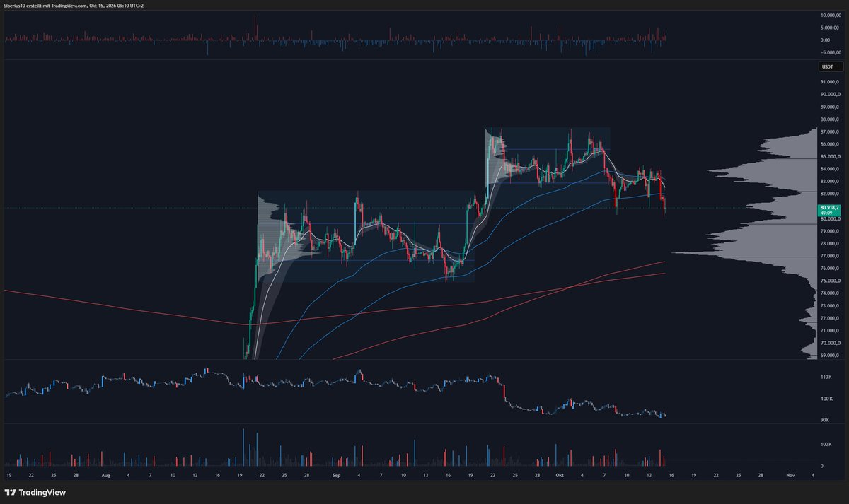Click the 75.000,0 price axis label
Screen dimensions: 849x504
click(829, 281)
